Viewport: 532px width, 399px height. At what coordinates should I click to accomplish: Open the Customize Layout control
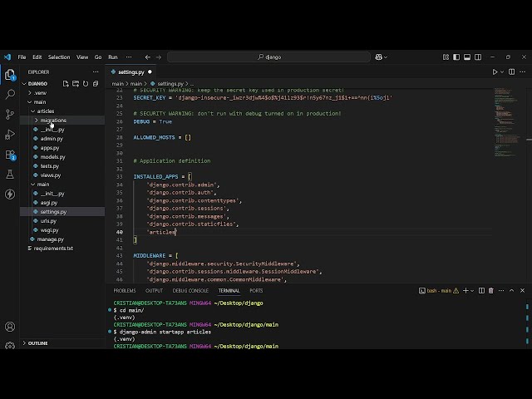pyautogui.click(x=446, y=57)
